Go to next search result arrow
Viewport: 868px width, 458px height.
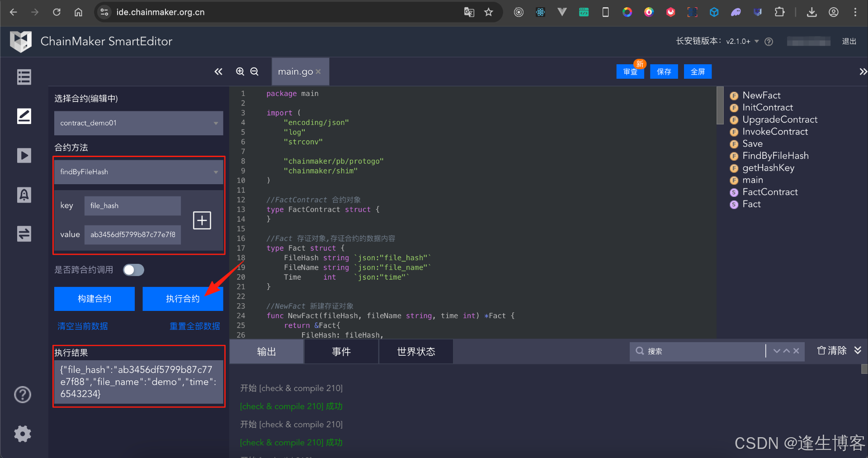point(777,351)
